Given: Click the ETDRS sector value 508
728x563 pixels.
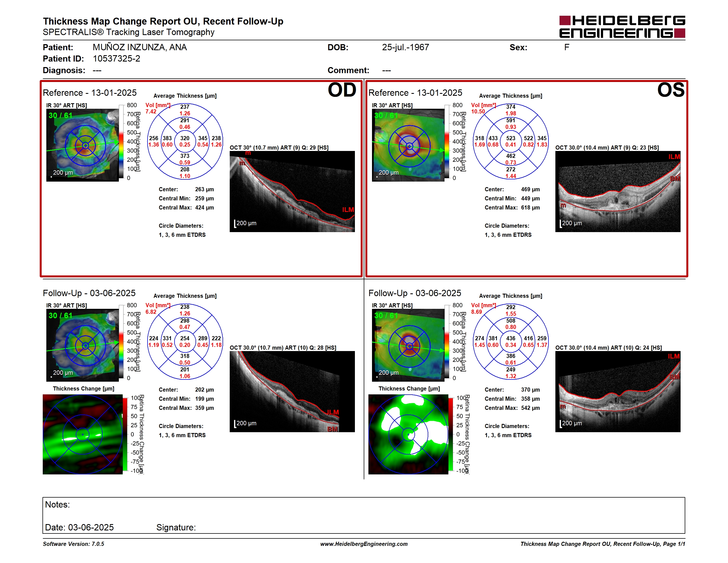Looking at the screenshot, I should [x=510, y=320].
